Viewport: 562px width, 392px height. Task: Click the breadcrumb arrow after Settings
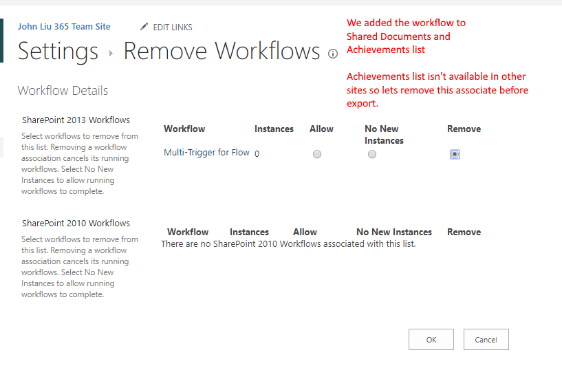(111, 53)
